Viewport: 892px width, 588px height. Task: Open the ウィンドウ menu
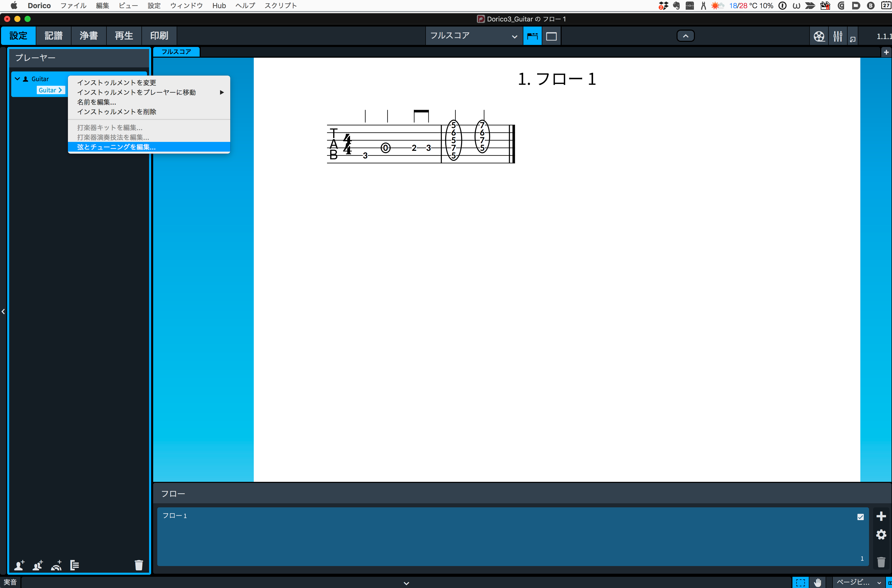(x=186, y=6)
